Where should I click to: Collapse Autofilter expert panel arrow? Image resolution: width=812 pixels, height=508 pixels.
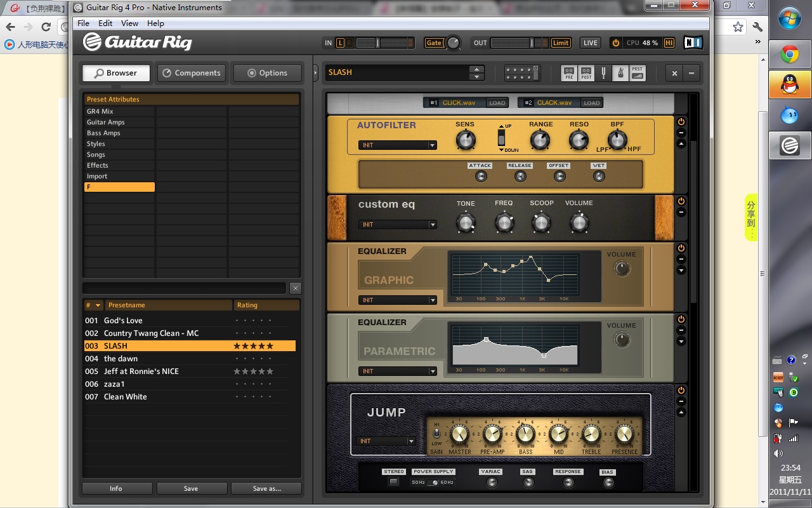click(681, 144)
